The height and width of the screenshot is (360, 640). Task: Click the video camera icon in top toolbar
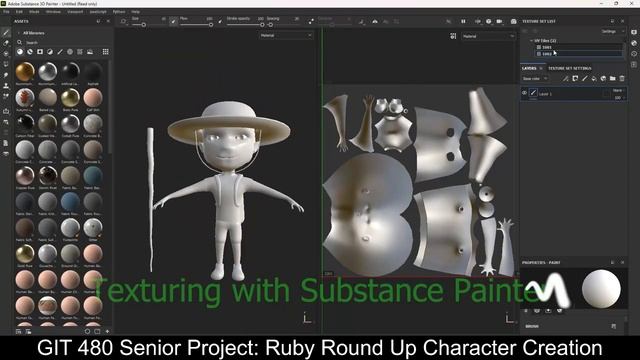tap(499, 21)
